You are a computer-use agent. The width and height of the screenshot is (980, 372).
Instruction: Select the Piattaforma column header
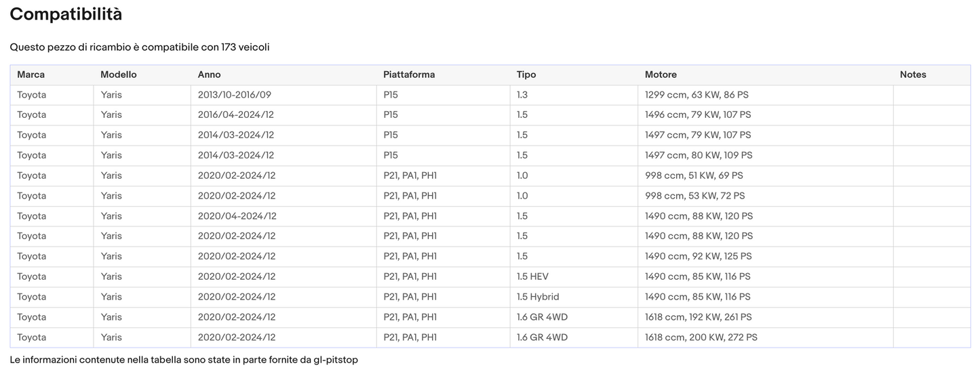[x=409, y=75]
